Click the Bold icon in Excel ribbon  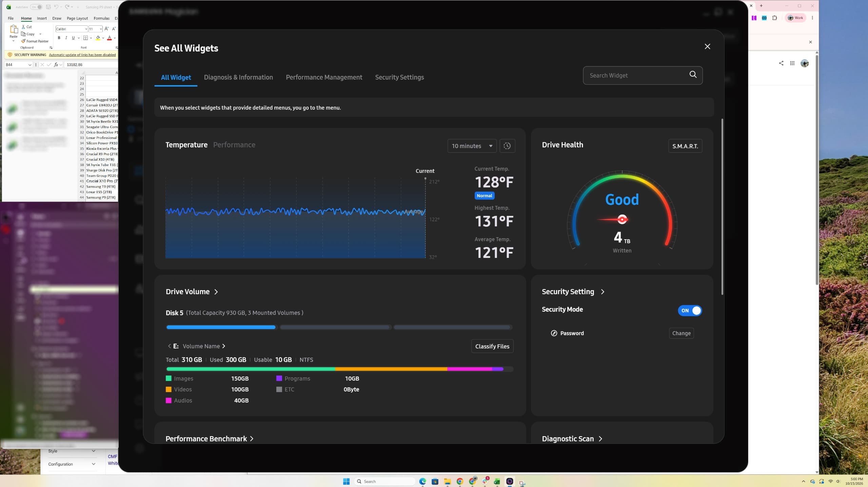[x=59, y=38]
